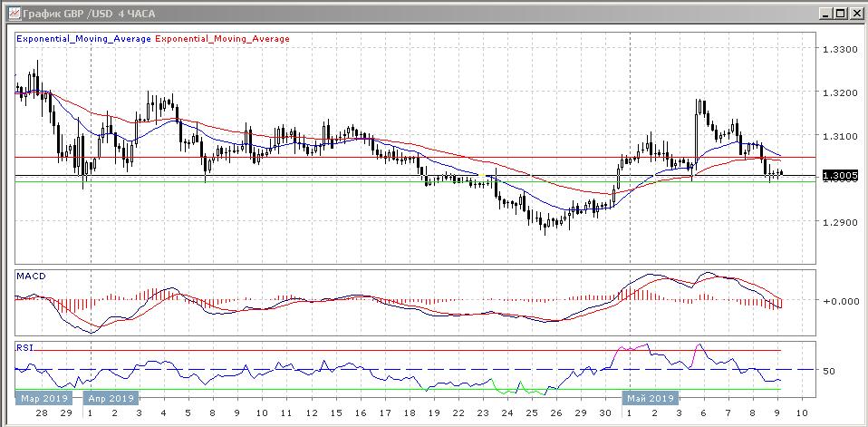Click the 1.3100 price axis label
The image size is (868, 427).
(x=838, y=136)
